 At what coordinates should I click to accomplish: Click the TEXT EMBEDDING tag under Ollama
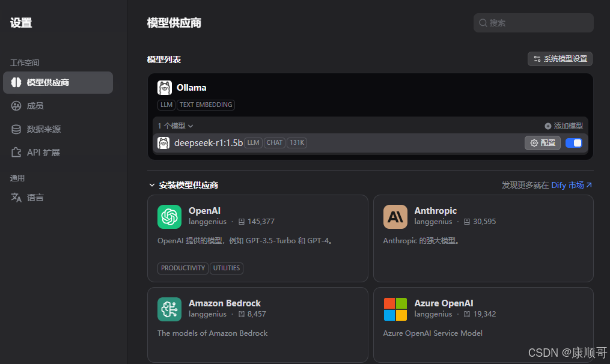(206, 105)
